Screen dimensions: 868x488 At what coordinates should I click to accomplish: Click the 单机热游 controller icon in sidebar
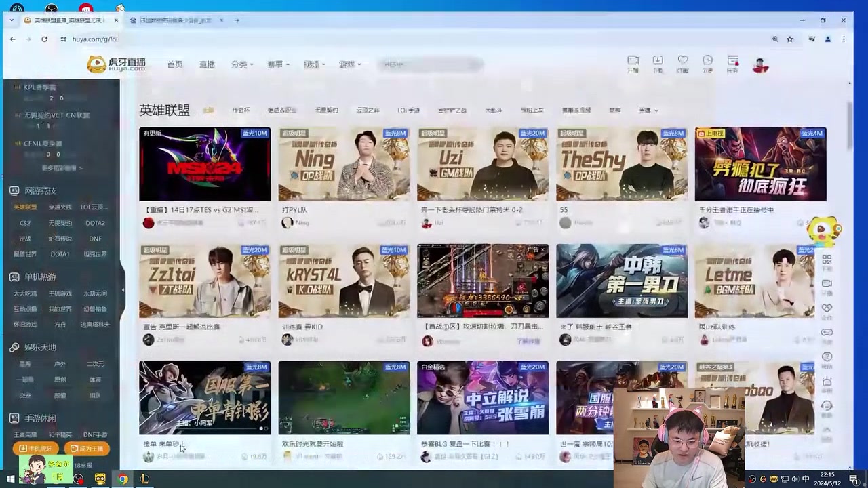14,277
